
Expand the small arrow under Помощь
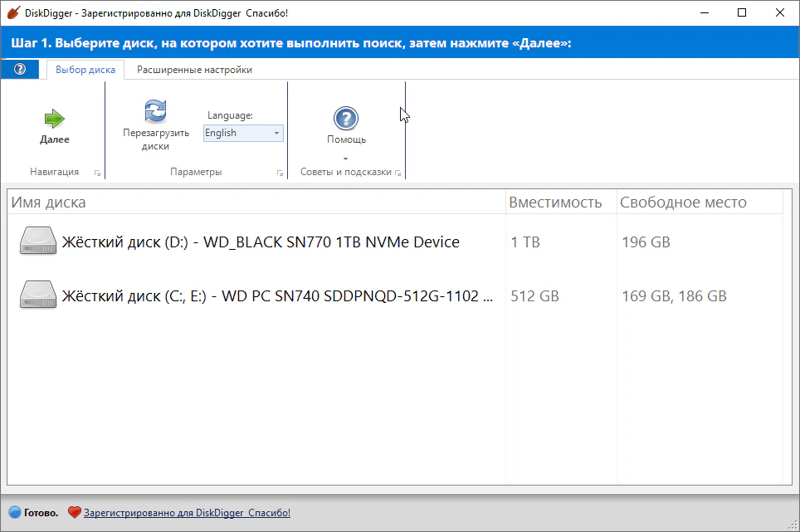click(346, 159)
